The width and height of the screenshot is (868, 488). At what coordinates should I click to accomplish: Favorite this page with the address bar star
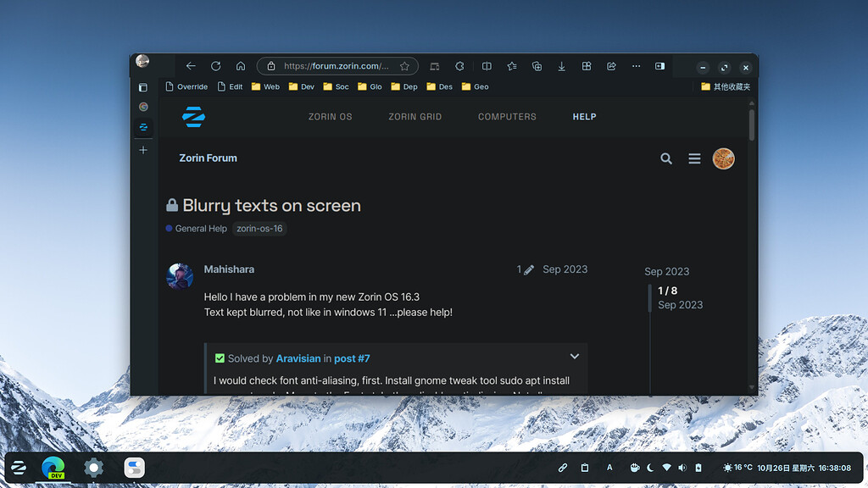[404, 65]
